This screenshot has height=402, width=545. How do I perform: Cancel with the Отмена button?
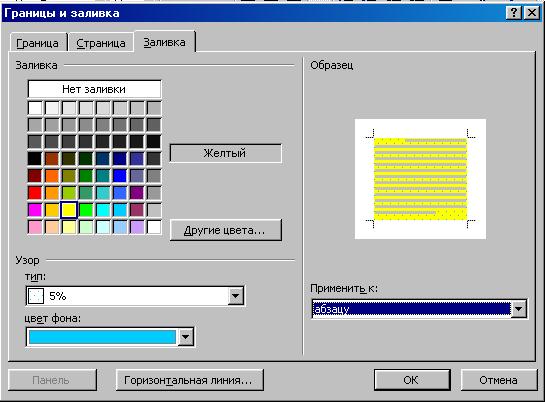point(499,380)
